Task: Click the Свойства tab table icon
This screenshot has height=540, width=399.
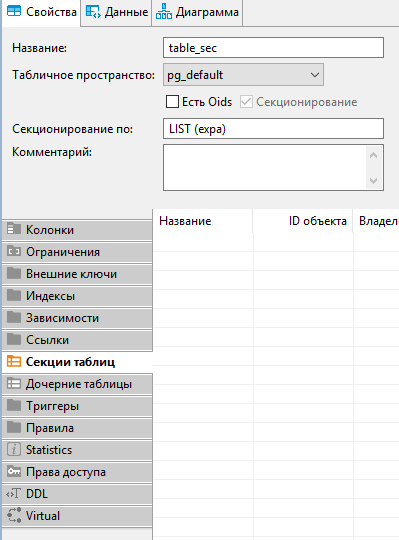Action: [14, 12]
